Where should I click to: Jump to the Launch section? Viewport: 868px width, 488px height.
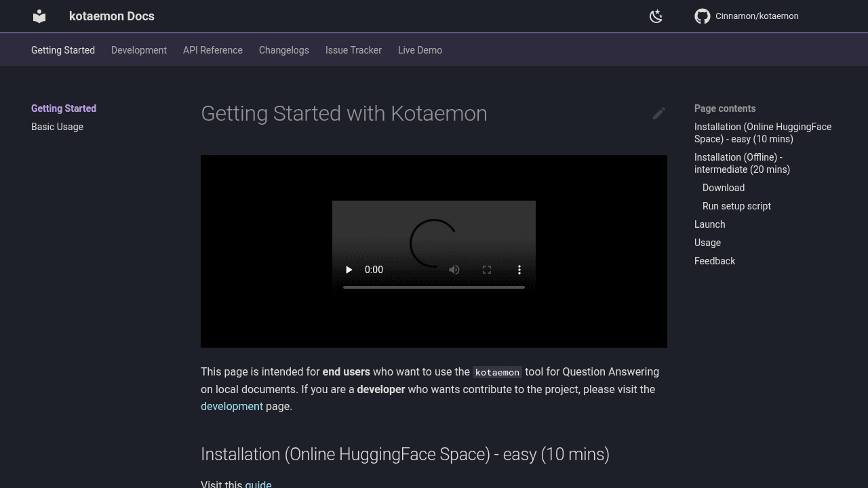click(x=709, y=224)
